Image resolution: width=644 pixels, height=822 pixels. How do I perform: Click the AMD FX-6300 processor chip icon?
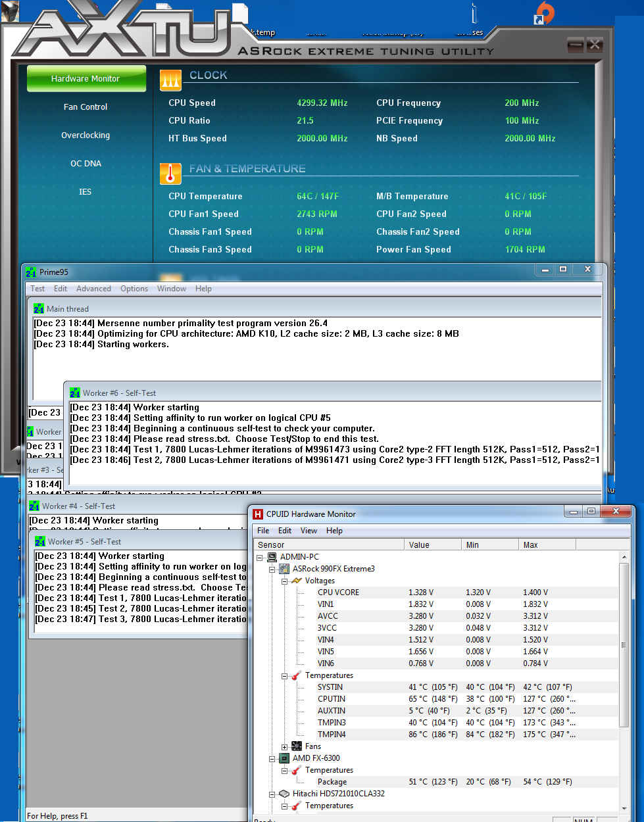[x=284, y=758]
